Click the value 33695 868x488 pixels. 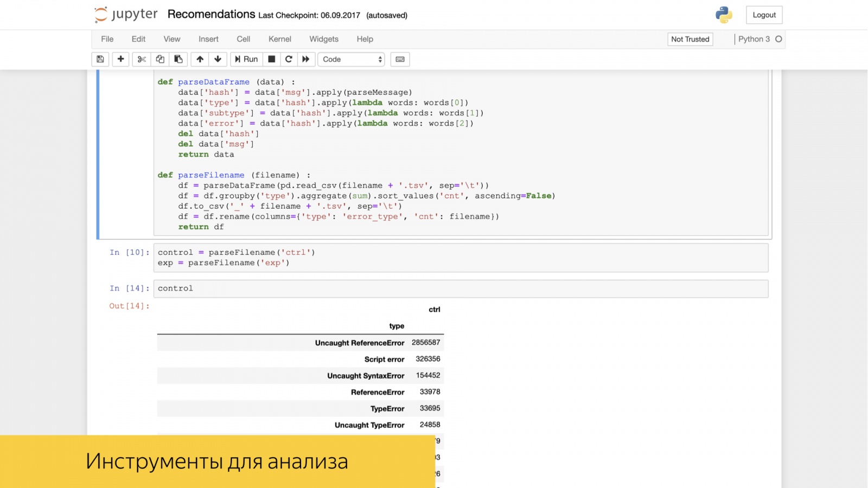point(430,408)
